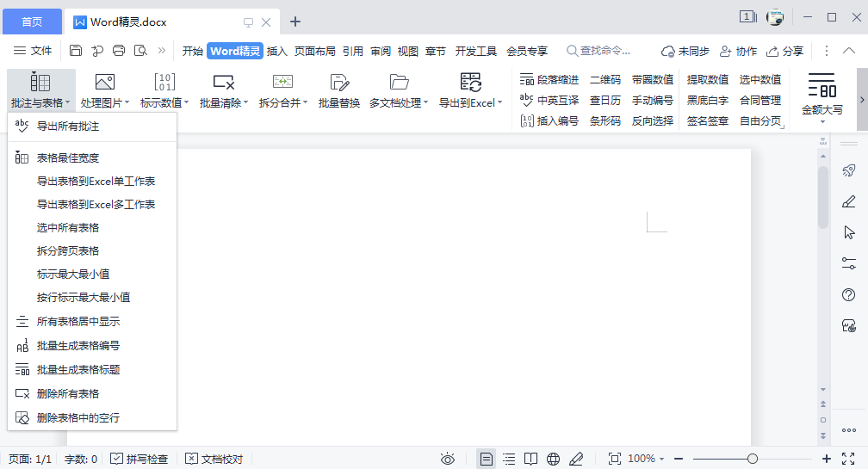
Task: Open a new tab with plus button
Action: [295, 22]
